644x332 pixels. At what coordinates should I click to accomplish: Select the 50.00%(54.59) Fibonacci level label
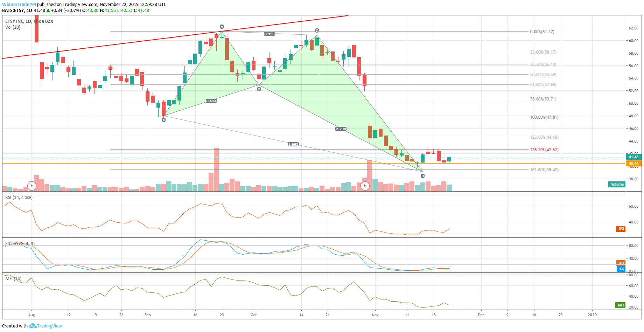pyautogui.click(x=543, y=75)
